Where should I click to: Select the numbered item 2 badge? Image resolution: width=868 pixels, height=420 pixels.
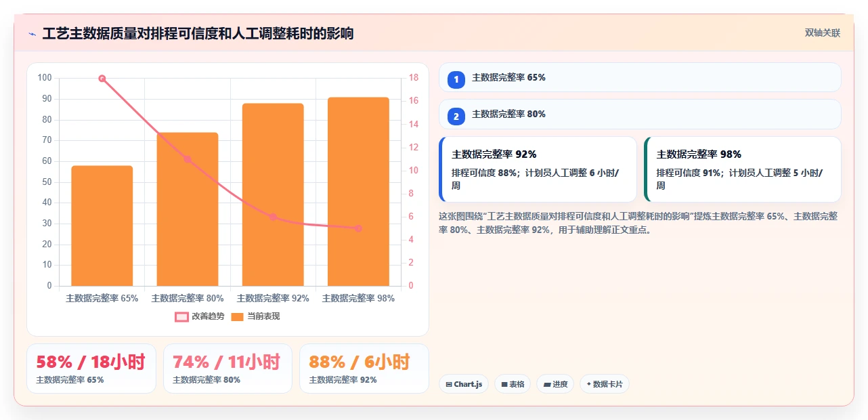coord(456,117)
